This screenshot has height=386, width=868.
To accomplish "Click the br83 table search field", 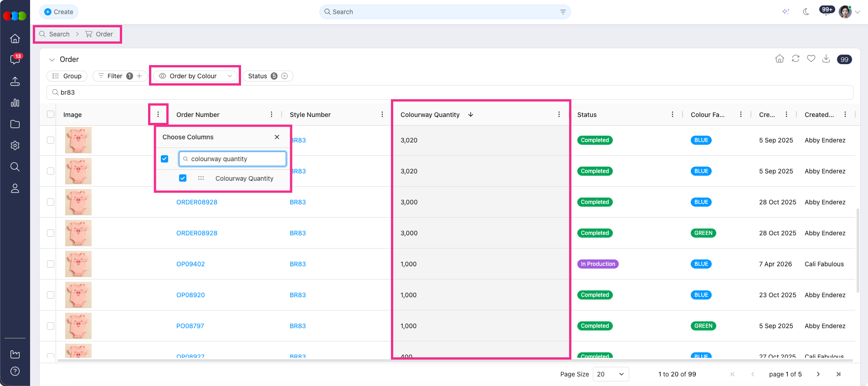I will pyautogui.click(x=450, y=92).
